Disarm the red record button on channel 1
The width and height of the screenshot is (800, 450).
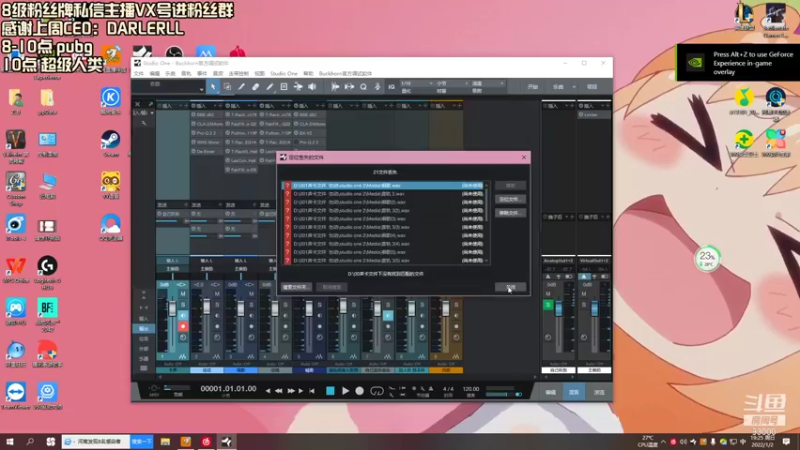(183, 327)
